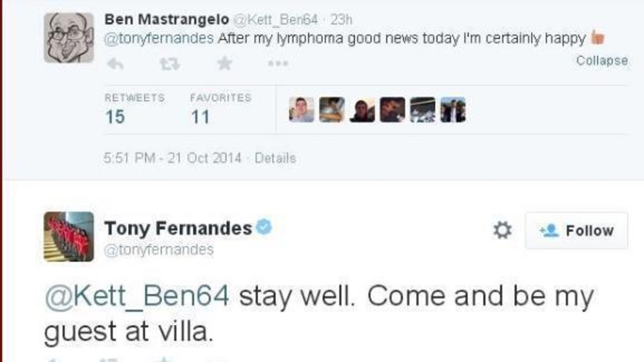
Task: Open Tony Fernandes's profile picture
Action: click(69, 237)
